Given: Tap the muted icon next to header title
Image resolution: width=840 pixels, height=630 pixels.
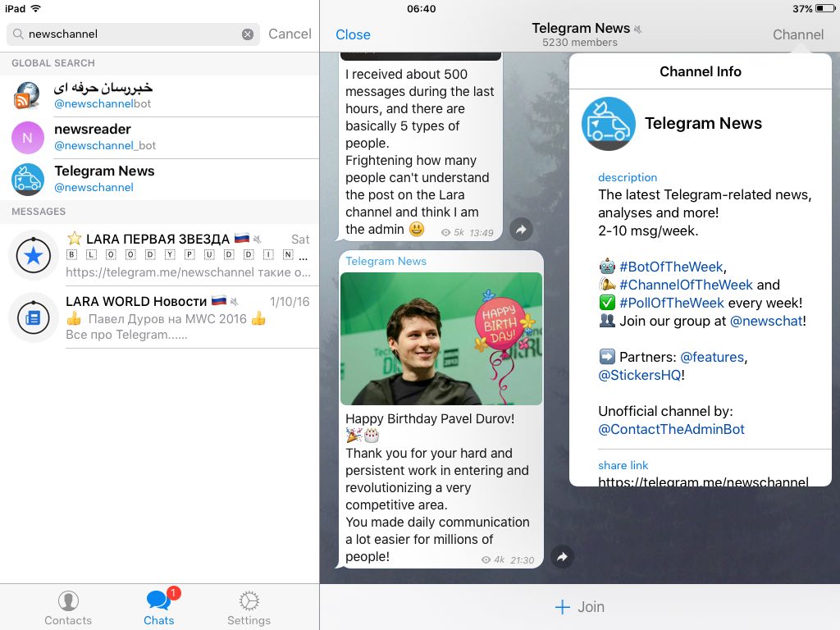Looking at the screenshot, I should pyautogui.click(x=637, y=30).
